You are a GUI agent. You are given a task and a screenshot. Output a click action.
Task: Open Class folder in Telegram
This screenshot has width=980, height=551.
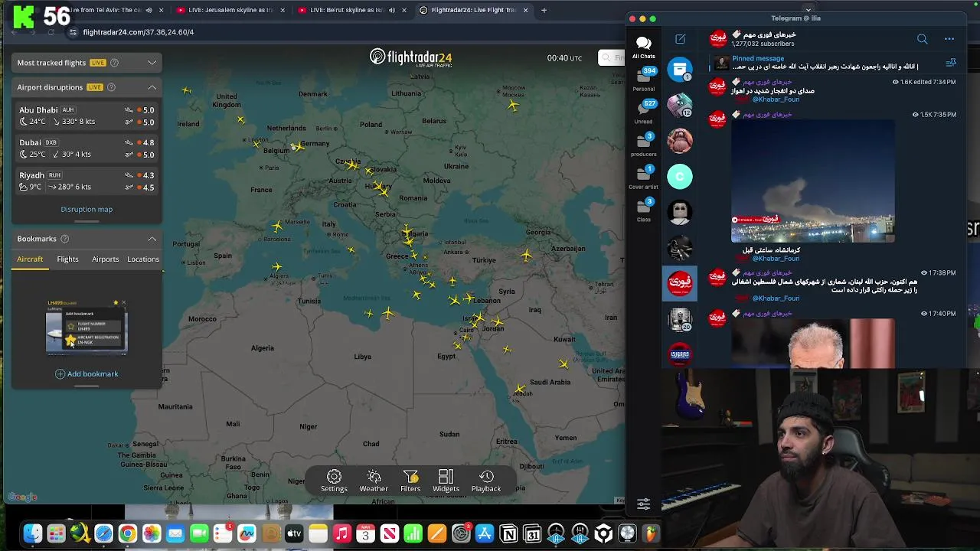pos(643,210)
